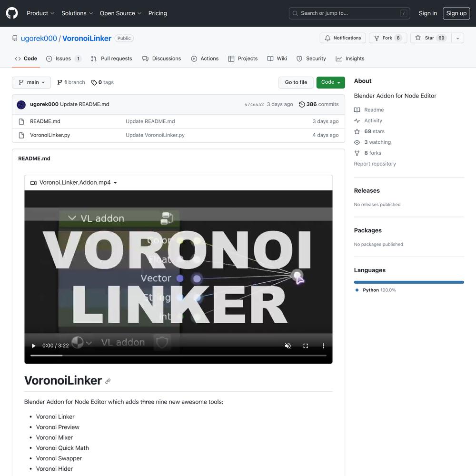Open the README.md file
This screenshot has width=476, height=476.
coord(45,121)
